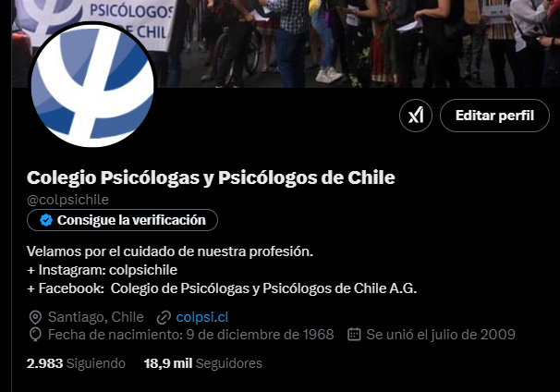Click the Se unió el julio 2009 text
Screen dimensions: 560x392
click(441, 335)
